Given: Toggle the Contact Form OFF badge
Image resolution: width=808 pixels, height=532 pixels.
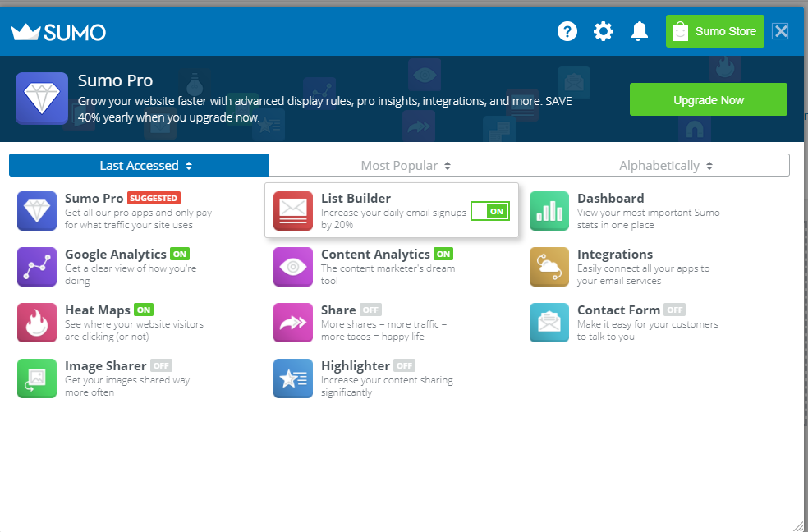Looking at the screenshot, I should [x=674, y=310].
